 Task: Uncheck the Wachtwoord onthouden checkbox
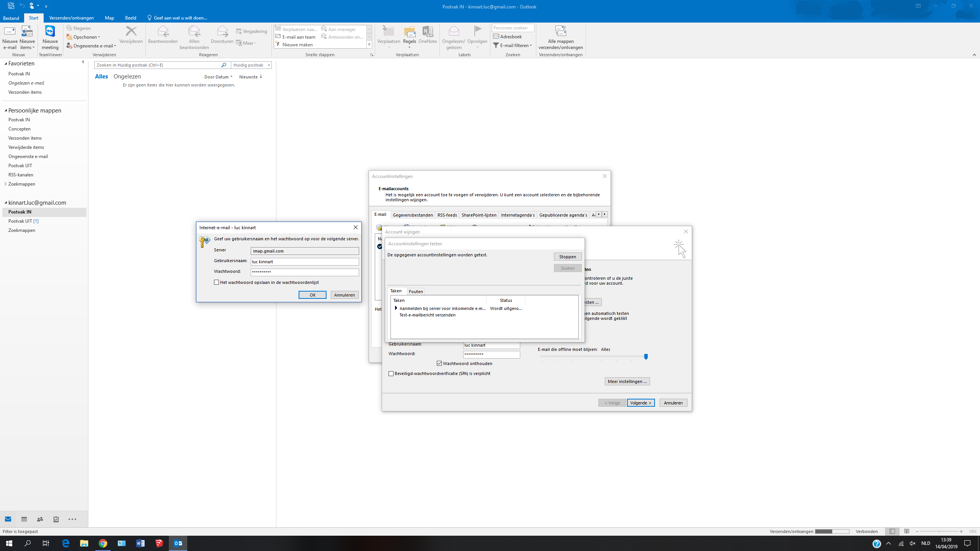[x=439, y=364]
